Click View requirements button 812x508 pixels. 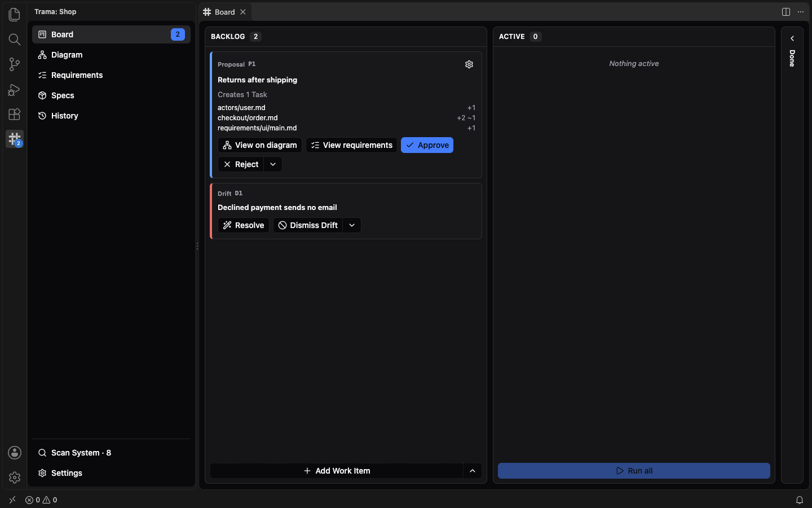(x=352, y=145)
